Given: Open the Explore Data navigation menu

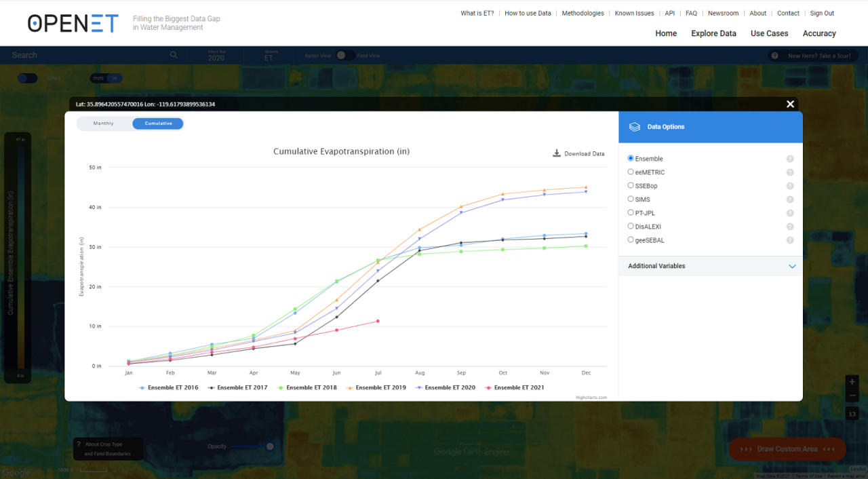Looking at the screenshot, I should coord(713,33).
